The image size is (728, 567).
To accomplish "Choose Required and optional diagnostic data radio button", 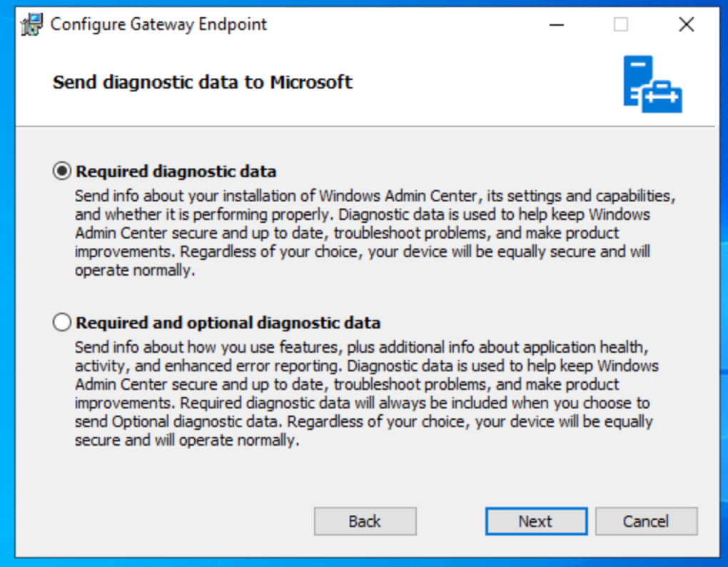I will point(63,323).
